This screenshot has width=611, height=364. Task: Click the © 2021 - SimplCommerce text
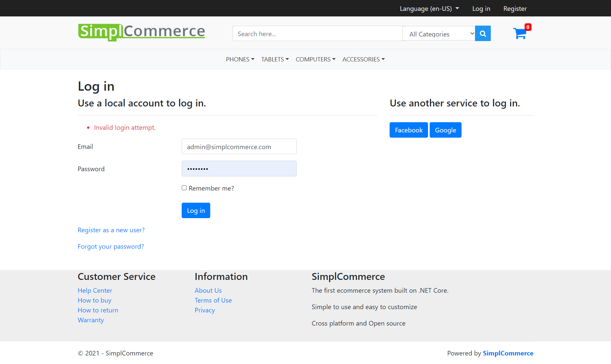pyautogui.click(x=115, y=353)
